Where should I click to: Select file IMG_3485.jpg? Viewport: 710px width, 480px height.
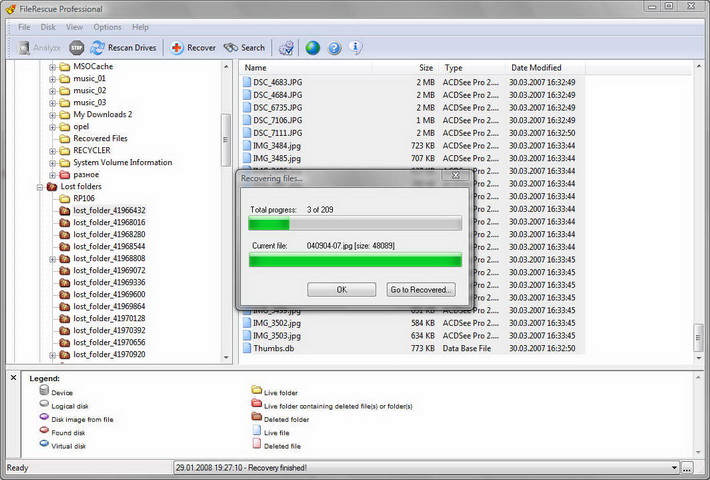point(277,158)
